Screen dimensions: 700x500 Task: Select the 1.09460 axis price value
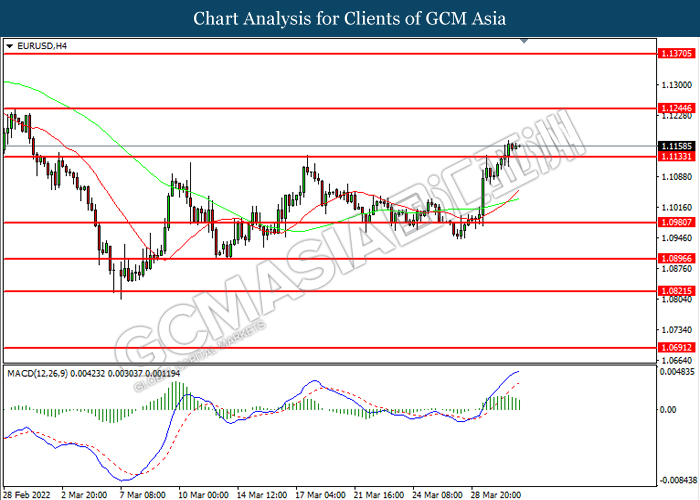[x=676, y=238]
